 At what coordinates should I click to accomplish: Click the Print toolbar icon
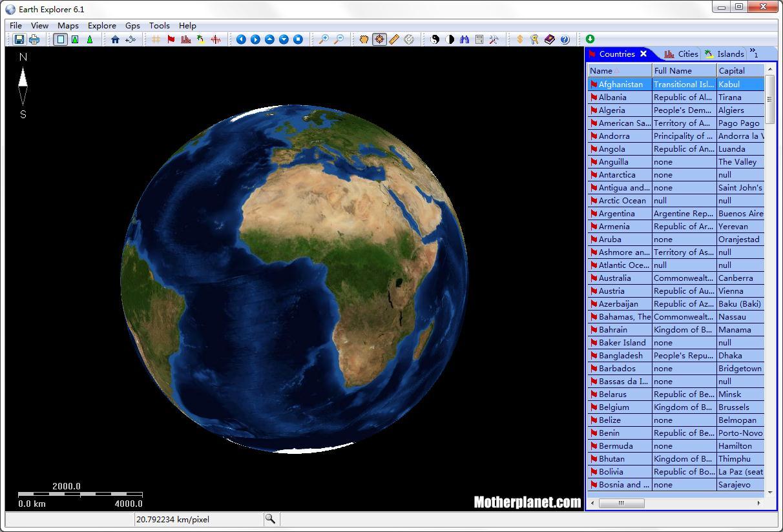(x=34, y=39)
